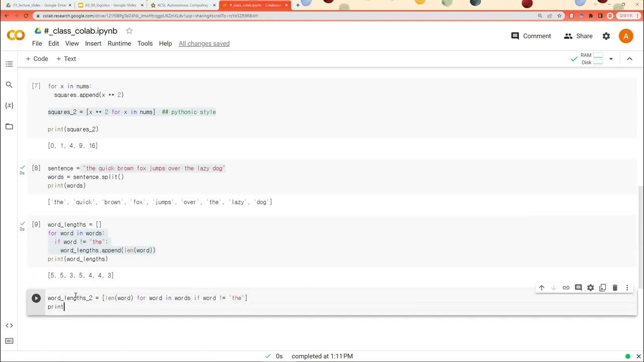The height and width of the screenshot is (362, 644).
Task: Move the active cell down
Action: (554, 288)
